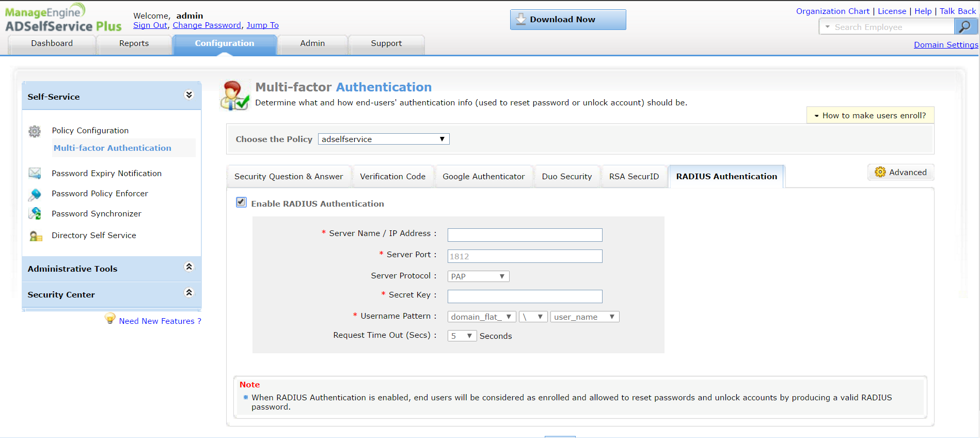Click the Change Password link

coord(207,25)
